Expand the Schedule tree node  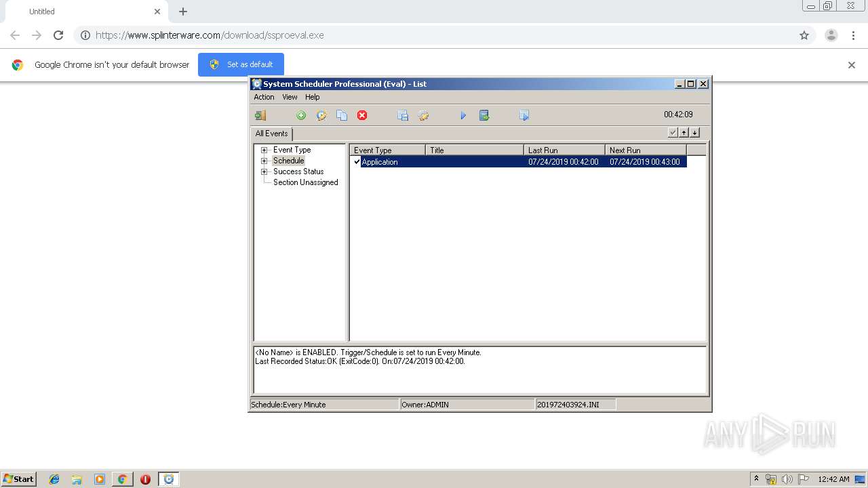(x=264, y=161)
